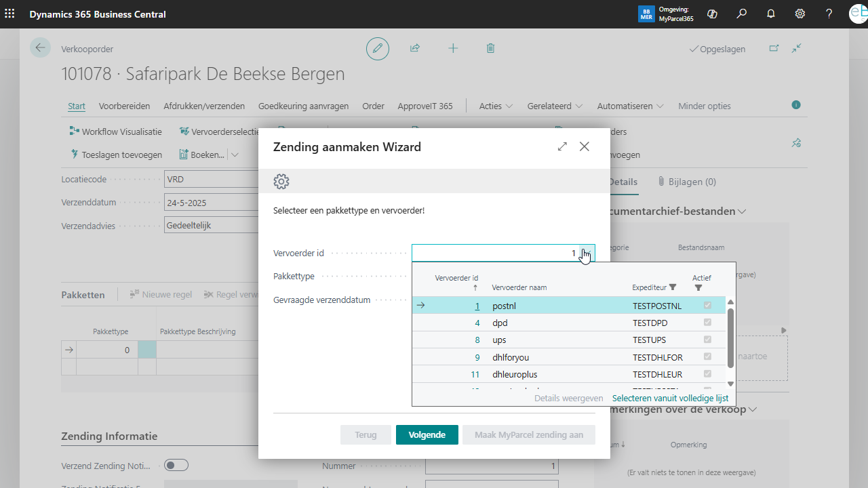Toggle Actief checkbox for postnl

point(707,306)
